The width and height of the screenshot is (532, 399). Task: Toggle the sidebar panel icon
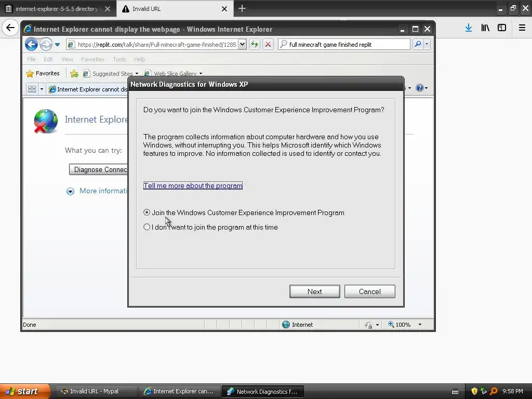tap(502, 28)
